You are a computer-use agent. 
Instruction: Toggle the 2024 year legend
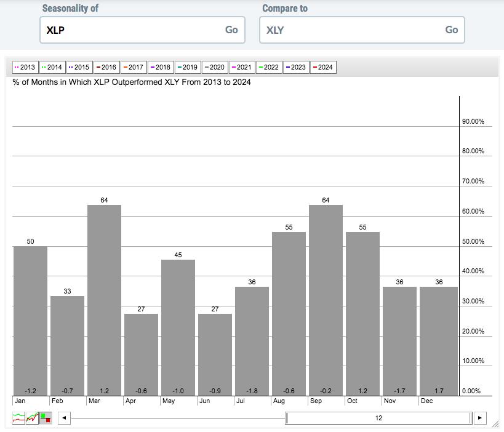coord(323,67)
